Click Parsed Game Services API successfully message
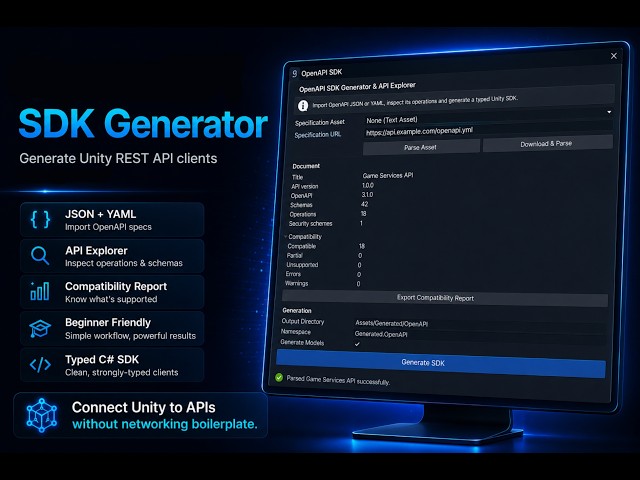 338,380
